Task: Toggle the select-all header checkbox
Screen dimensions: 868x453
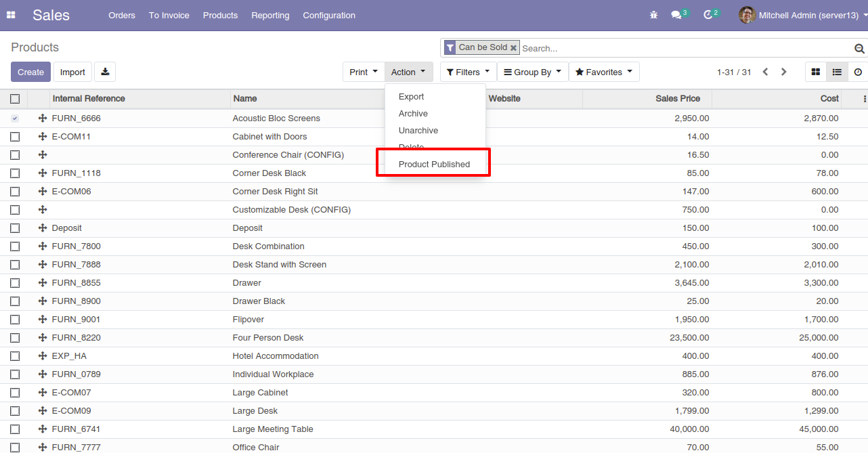Action: [15, 99]
